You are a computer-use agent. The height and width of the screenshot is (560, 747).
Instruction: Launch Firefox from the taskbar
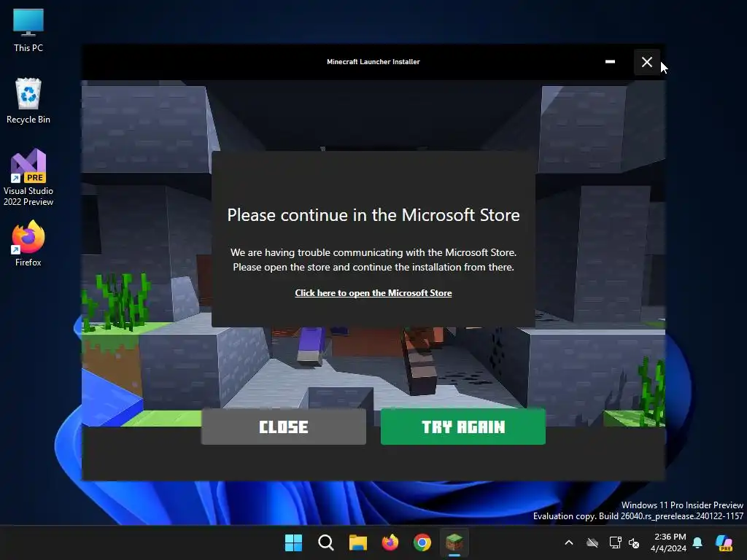pos(390,542)
